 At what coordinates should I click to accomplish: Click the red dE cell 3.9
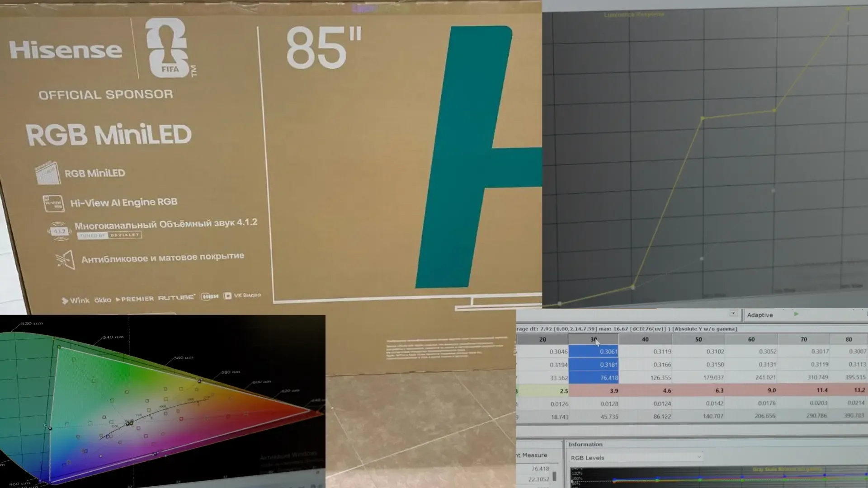pyautogui.click(x=593, y=391)
